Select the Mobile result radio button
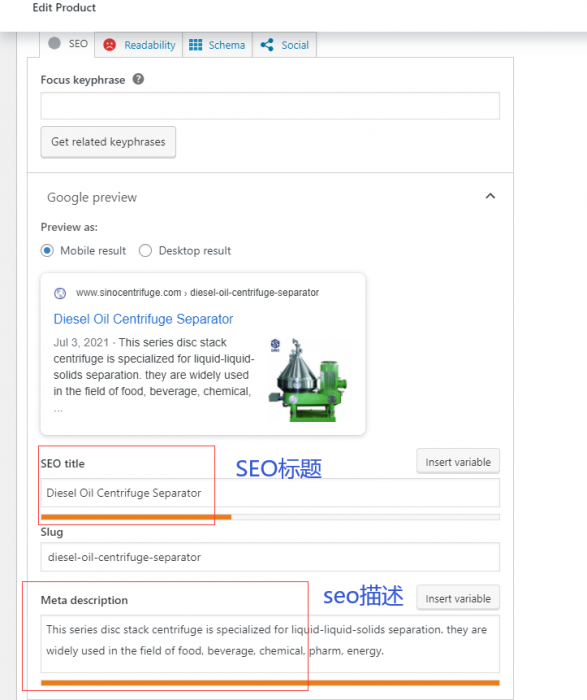Screen dimensions: 587x700 pos(47,250)
